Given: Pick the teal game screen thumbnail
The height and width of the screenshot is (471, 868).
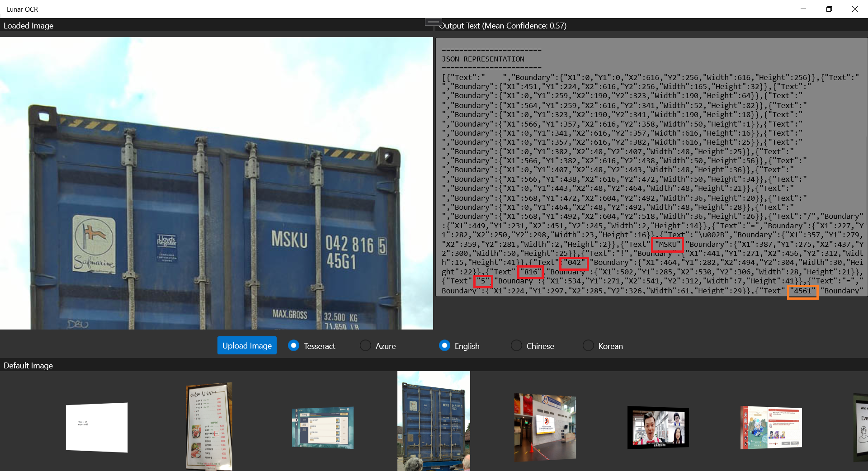Looking at the screenshot, I should [322, 428].
